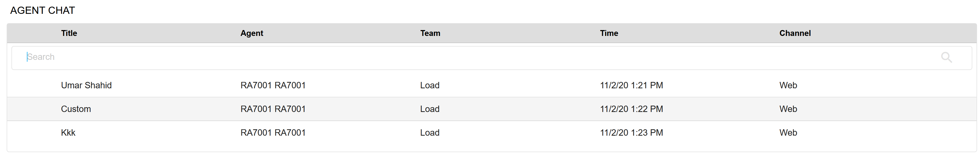Click the Web channel in Custom row
The width and height of the screenshot is (980, 158).
pyautogui.click(x=788, y=109)
